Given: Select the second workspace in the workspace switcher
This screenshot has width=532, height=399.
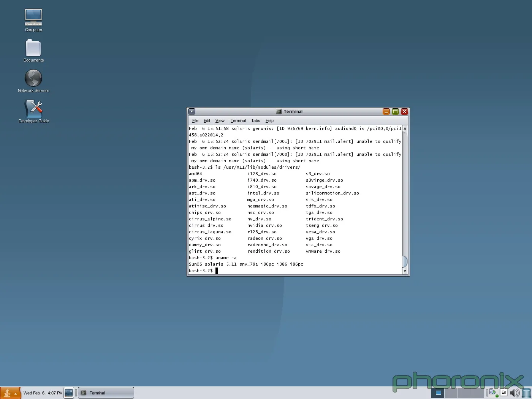Looking at the screenshot, I should coord(450,393).
